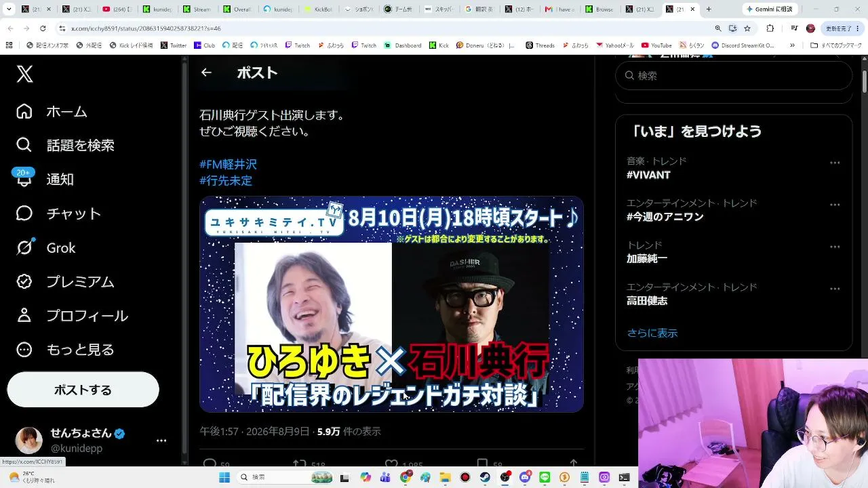Open more options for #今週のアニワン trend
The width and height of the screenshot is (868, 488).
(835, 205)
